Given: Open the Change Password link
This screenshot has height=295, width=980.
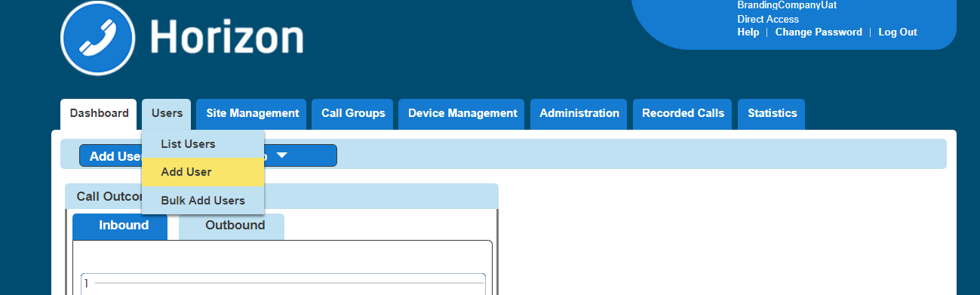Looking at the screenshot, I should point(819,32).
